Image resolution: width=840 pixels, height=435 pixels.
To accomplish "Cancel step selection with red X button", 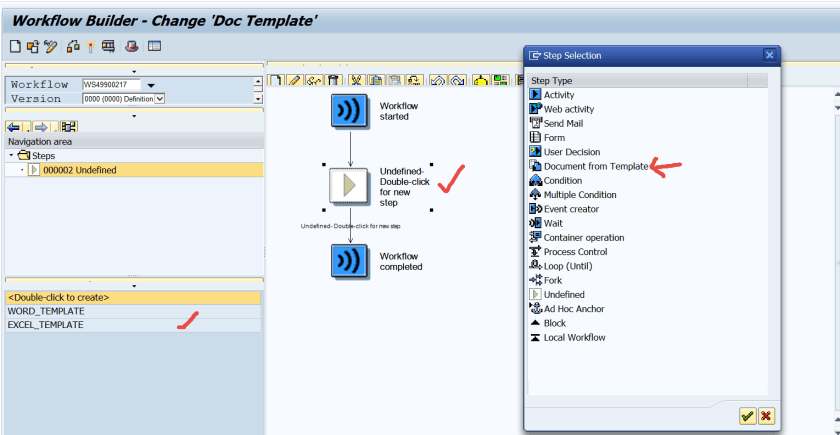I will point(767,416).
